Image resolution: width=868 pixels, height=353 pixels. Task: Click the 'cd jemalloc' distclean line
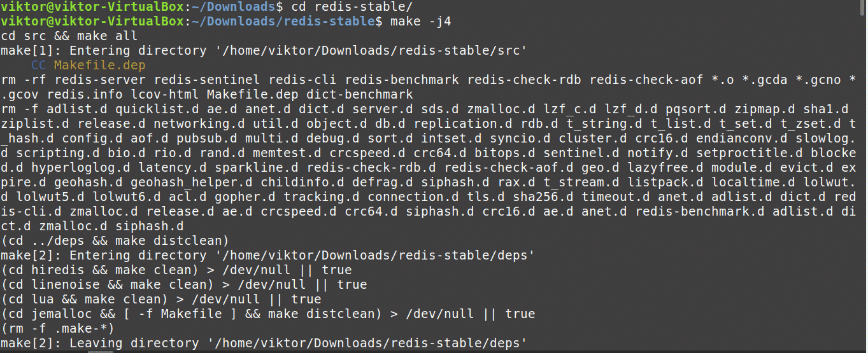(268, 314)
